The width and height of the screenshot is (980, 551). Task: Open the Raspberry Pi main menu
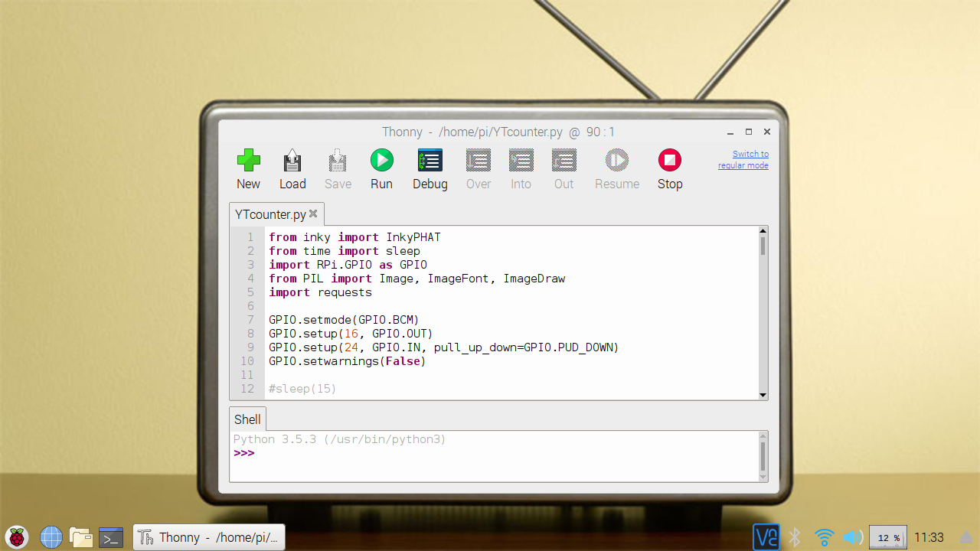click(17, 537)
